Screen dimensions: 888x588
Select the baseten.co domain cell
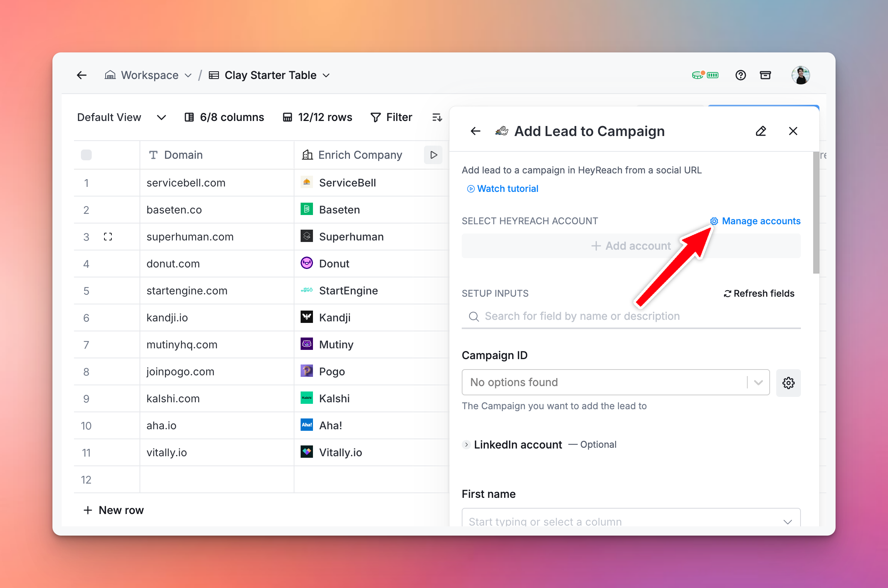(217, 210)
